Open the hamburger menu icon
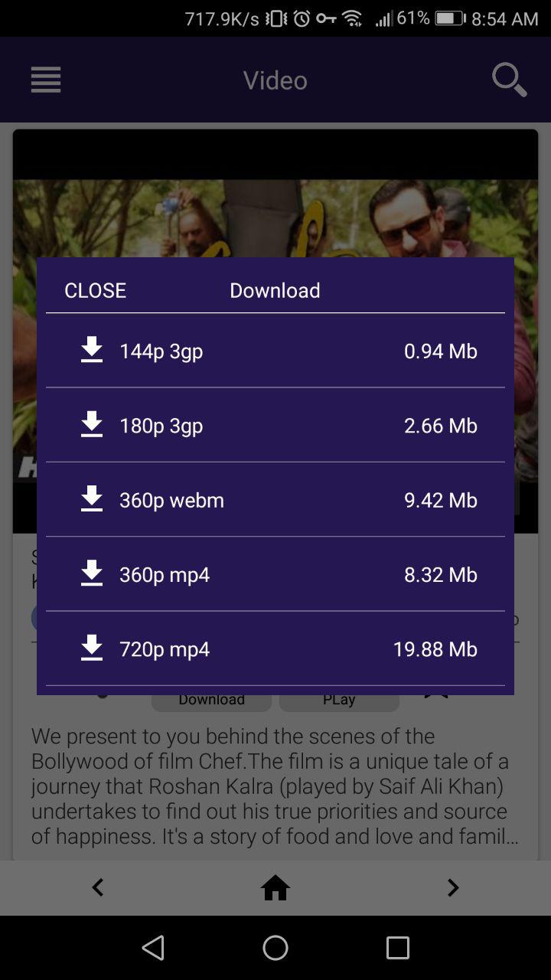The width and height of the screenshot is (551, 980). [46, 80]
